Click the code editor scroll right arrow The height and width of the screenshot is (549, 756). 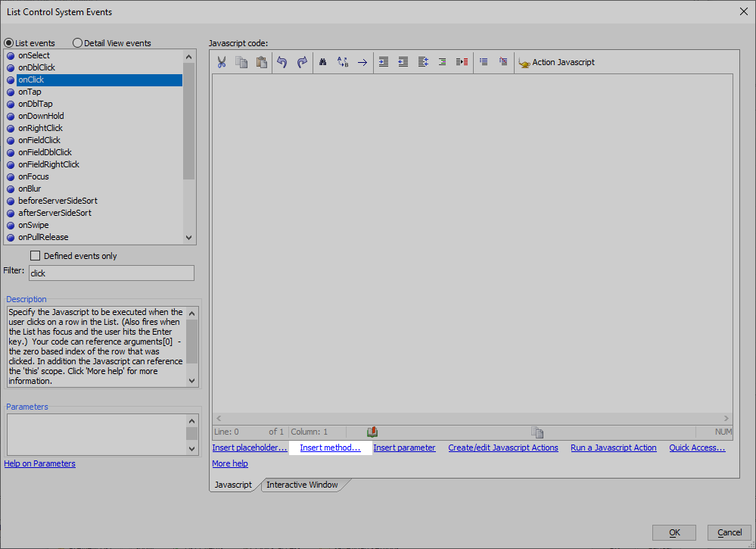726,418
